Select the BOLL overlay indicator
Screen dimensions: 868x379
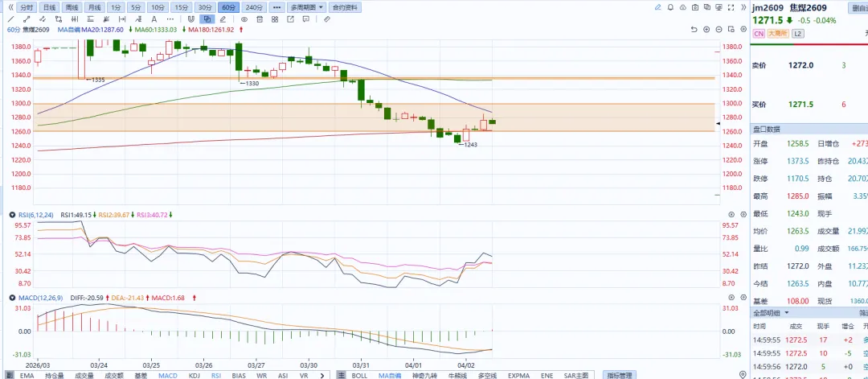click(x=359, y=375)
